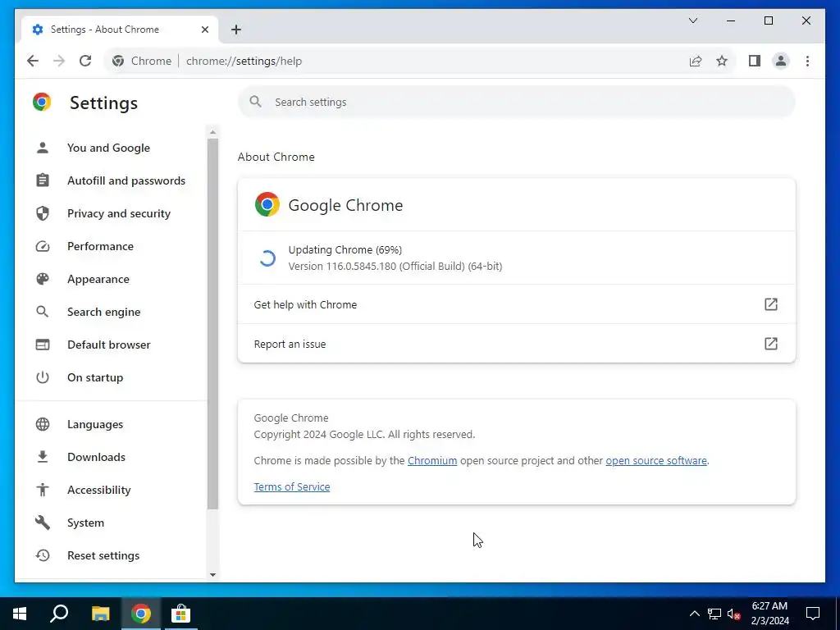This screenshot has height=630, width=840.
Task: Click the sidebar scroll up arrow
Action: [212, 132]
